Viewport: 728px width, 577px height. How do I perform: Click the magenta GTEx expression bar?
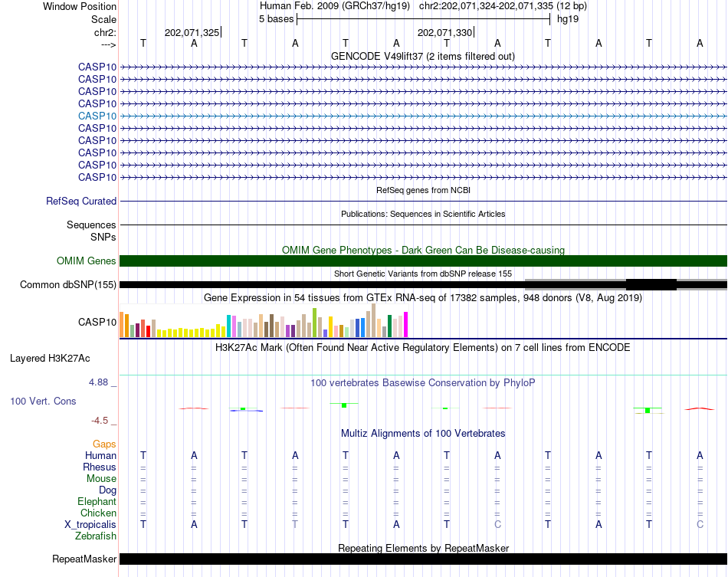(x=406, y=324)
